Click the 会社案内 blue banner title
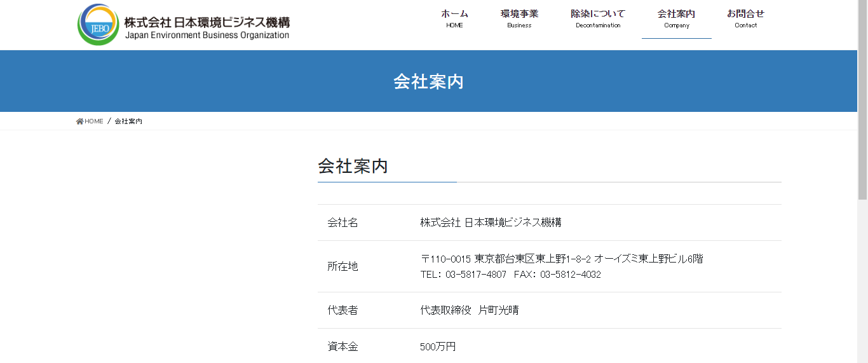The height and width of the screenshot is (363, 868). (x=429, y=81)
